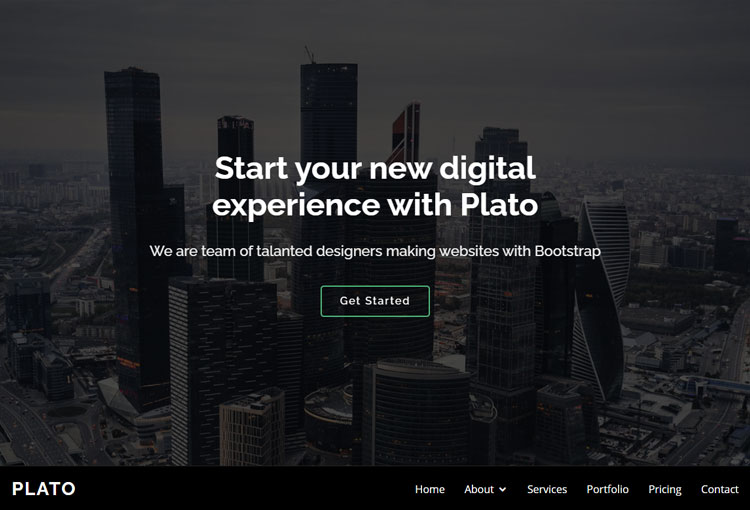
Task: Open the Pricing nav link
Action: 664,489
